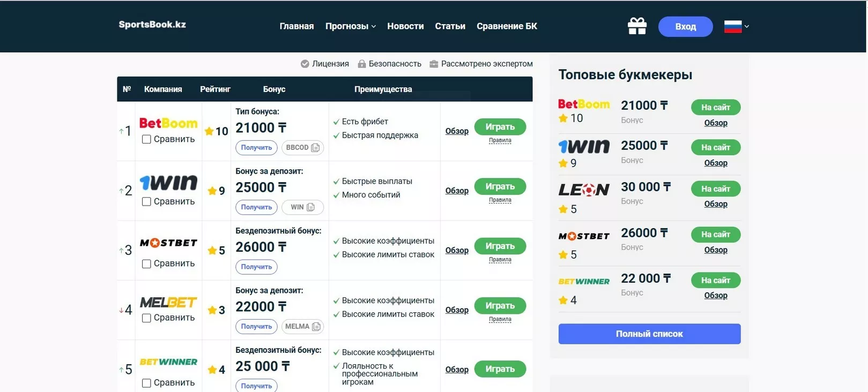Enable the compare checkbox for 1win
The height and width of the screenshot is (392, 868).
[146, 202]
